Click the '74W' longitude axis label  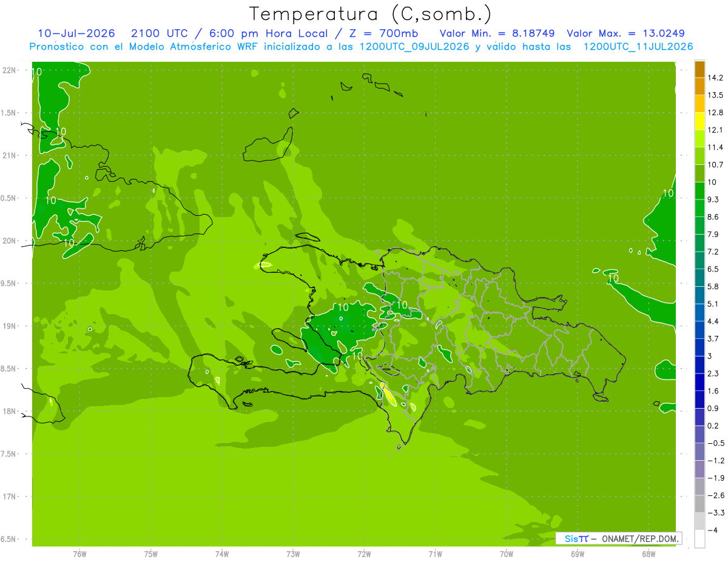(x=222, y=554)
